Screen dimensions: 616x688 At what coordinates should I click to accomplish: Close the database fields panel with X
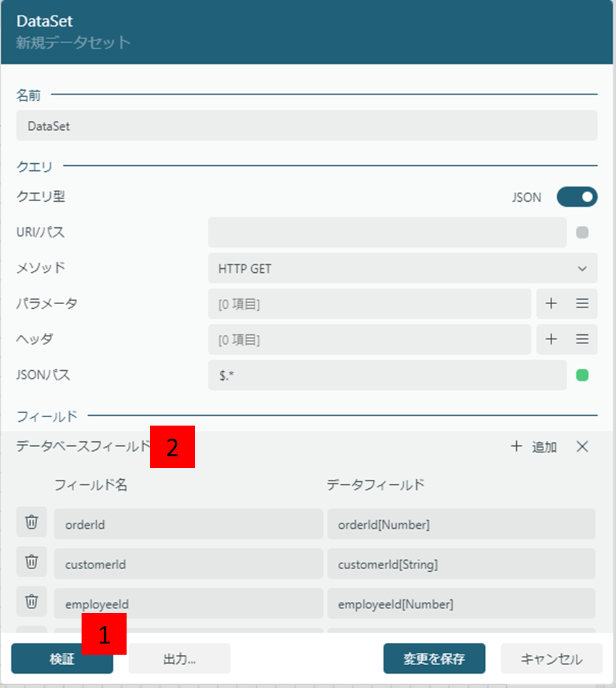pos(582,446)
